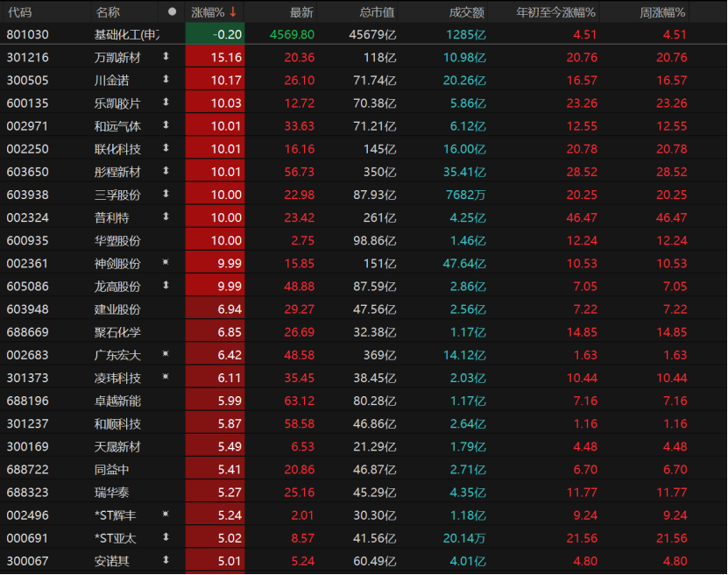The image size is (728, 575).
Task: Sort table by 最新 column header
Action: [300, 12]
